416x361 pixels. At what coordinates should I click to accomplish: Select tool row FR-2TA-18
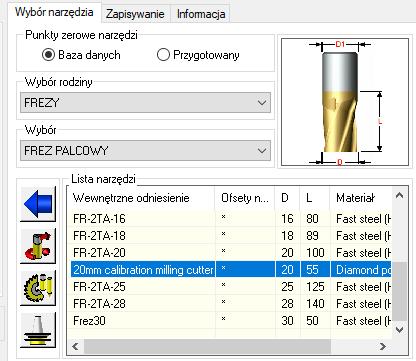click(230, 236)
